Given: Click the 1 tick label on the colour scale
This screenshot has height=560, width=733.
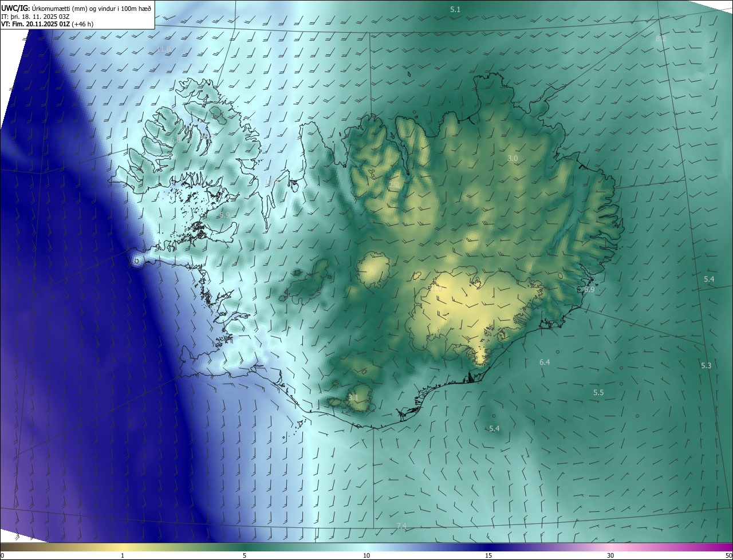Looking at the screenshot, I should (123, 555).
